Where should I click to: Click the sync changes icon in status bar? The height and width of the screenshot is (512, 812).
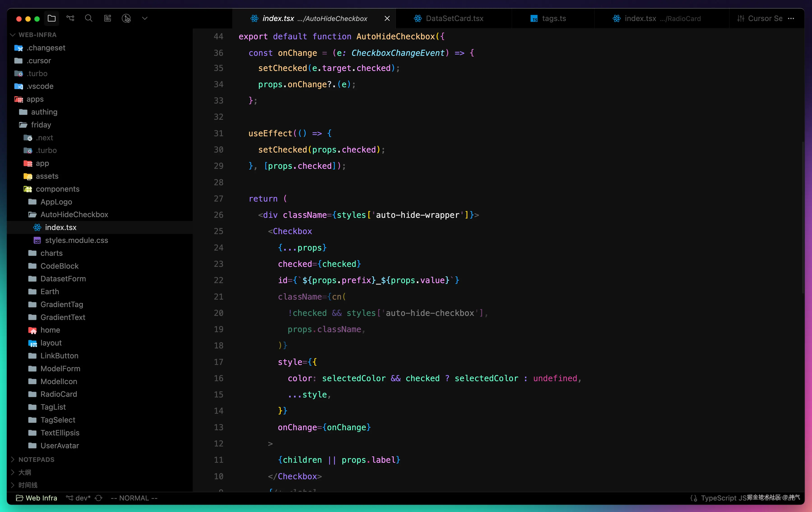point(98,498)
